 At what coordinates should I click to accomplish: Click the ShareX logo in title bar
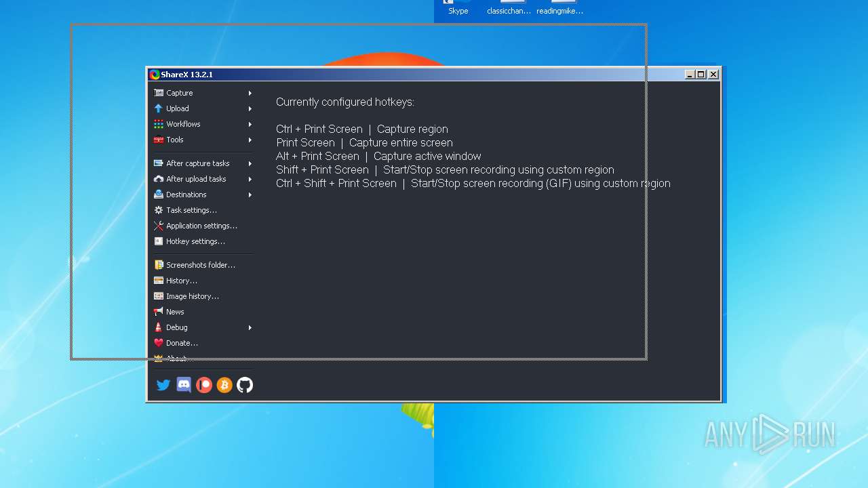pyautogui.click(x=155, y=75)
